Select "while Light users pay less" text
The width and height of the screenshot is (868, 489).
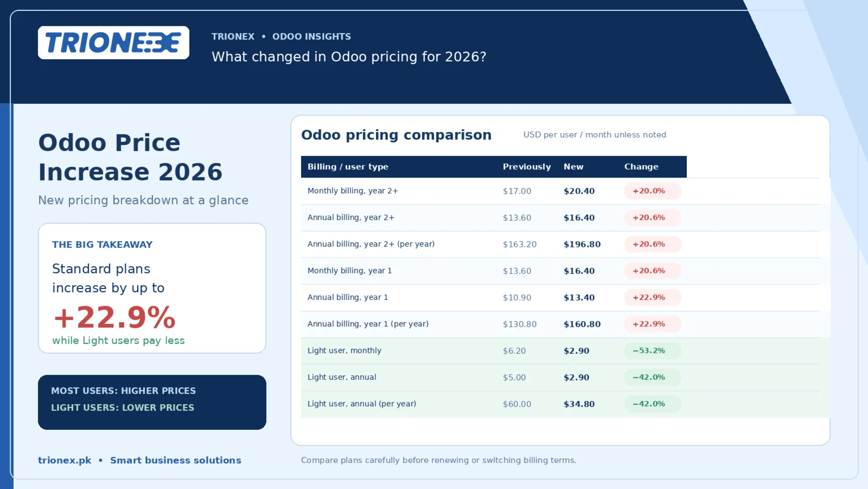[x=118, y=340]
